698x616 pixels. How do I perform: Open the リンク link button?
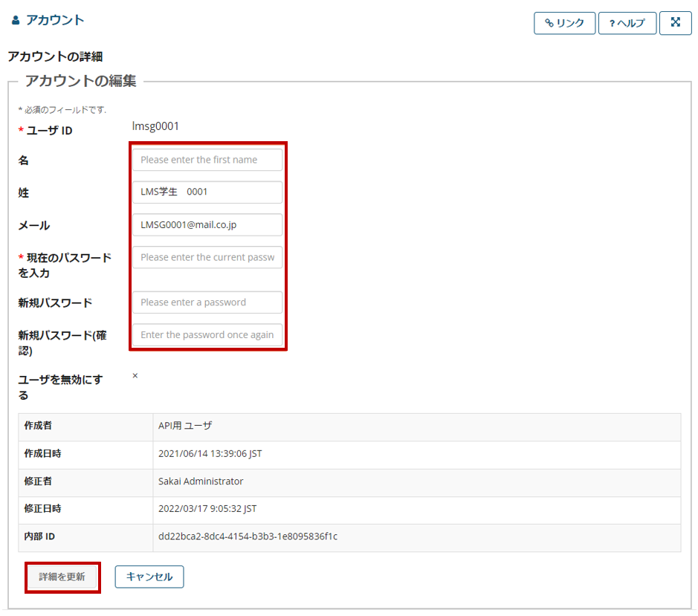[564, 23]
